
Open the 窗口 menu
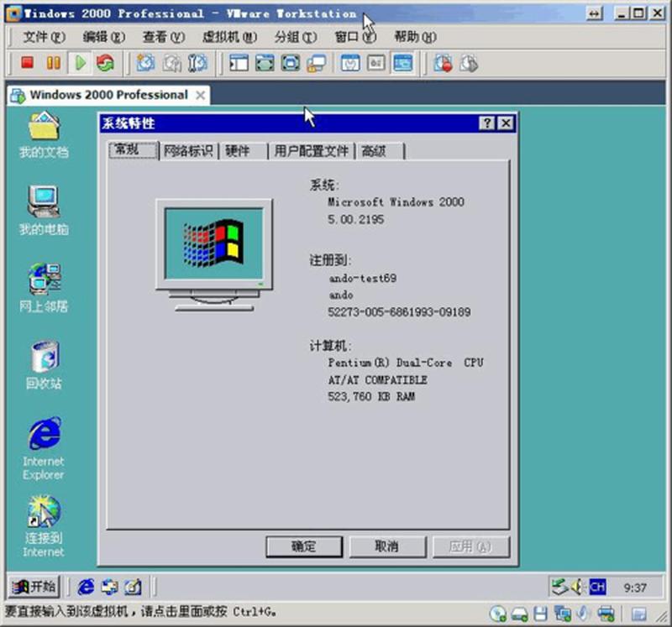pos(355,37)
